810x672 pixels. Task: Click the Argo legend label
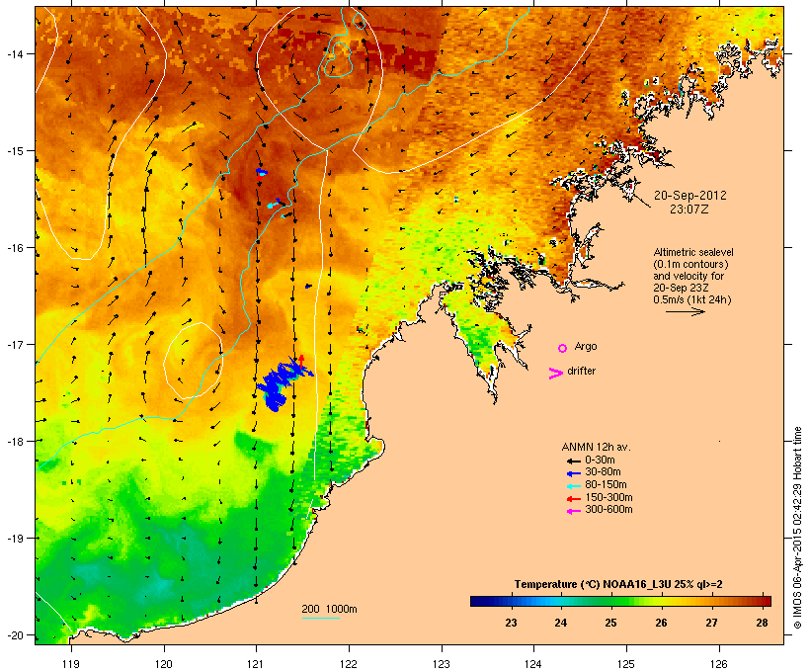coord(586,346)
